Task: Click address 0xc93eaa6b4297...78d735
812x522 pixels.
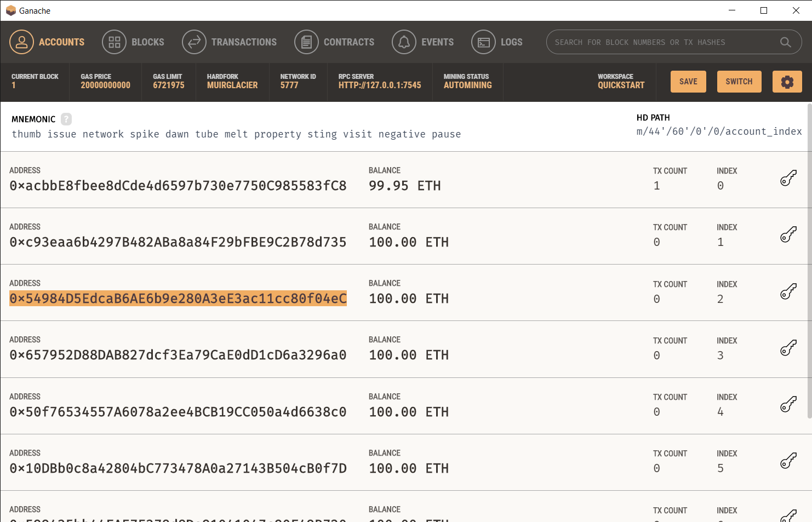Action: click(178, 242)
